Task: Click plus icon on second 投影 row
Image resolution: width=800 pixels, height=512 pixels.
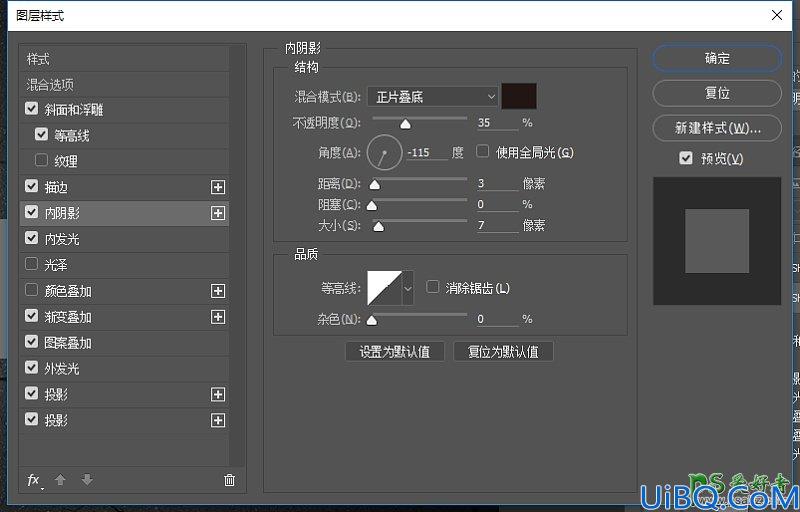Action: pos(218,420)
